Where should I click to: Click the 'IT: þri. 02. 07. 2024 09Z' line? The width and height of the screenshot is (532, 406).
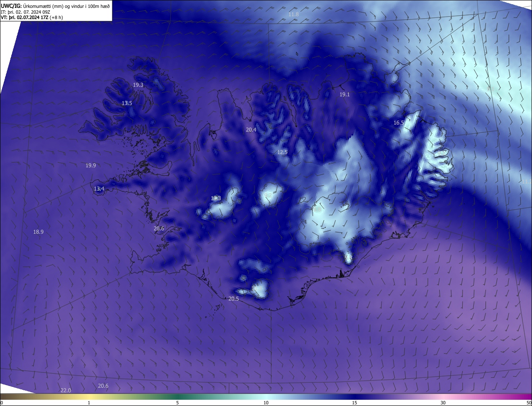tap(25, 12)
